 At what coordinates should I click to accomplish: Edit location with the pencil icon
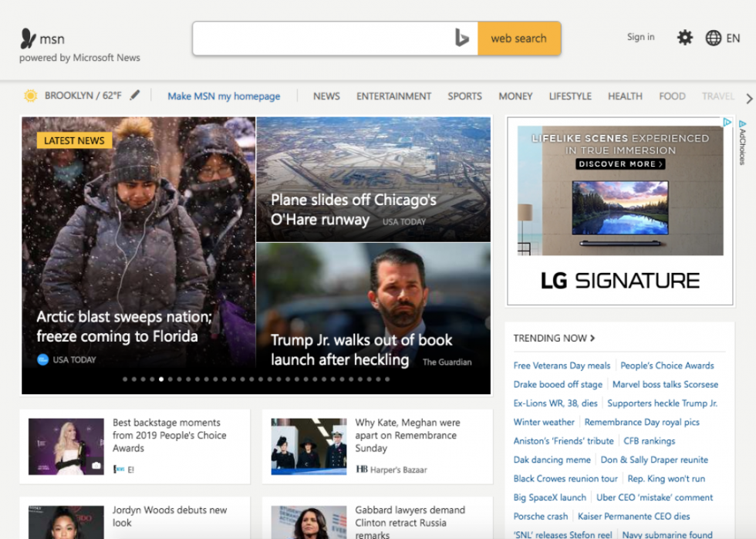(135, 95)
